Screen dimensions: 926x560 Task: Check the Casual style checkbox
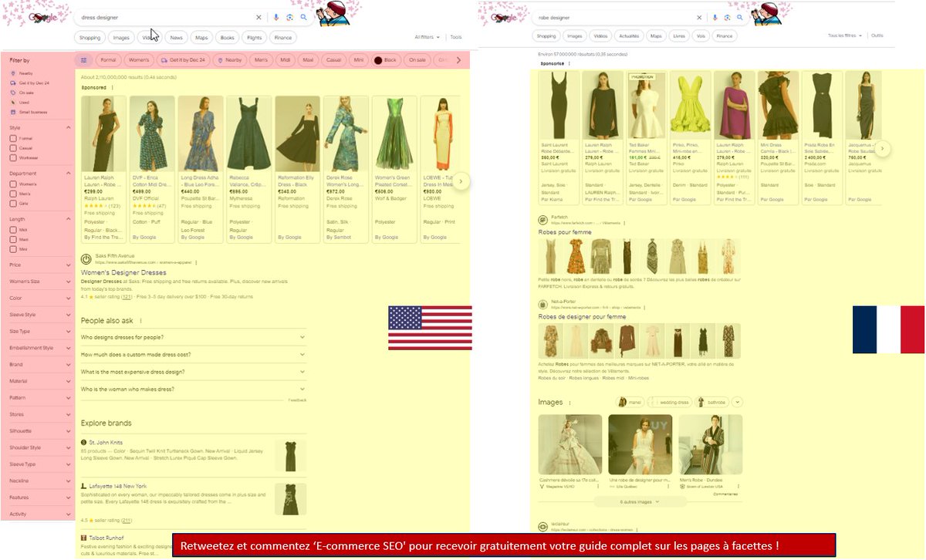[13, 148]
